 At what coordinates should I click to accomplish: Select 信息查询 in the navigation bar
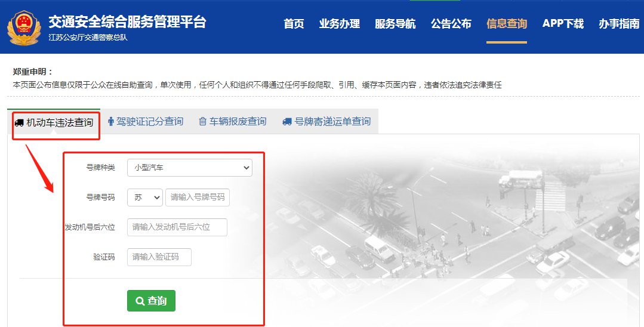[507, 24]
